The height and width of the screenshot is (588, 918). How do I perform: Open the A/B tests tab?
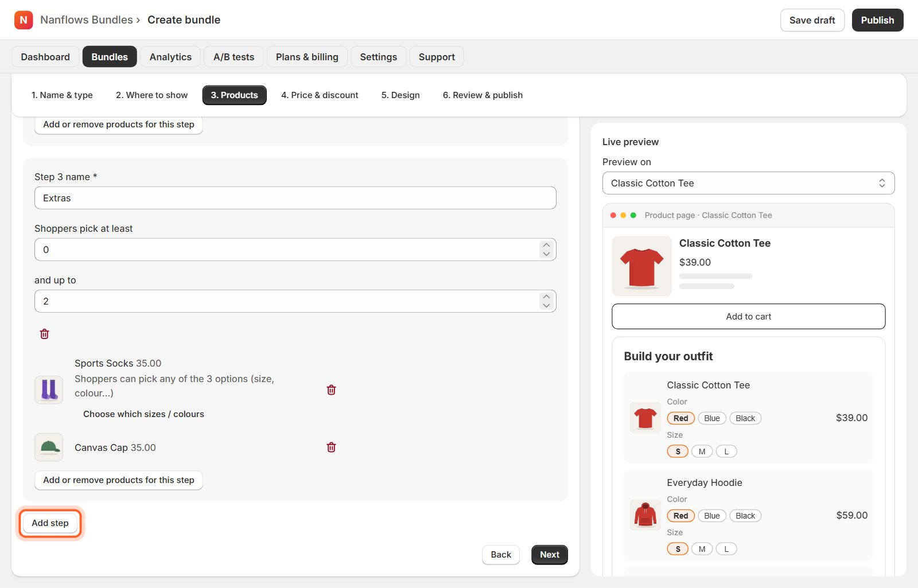[234, 57]
